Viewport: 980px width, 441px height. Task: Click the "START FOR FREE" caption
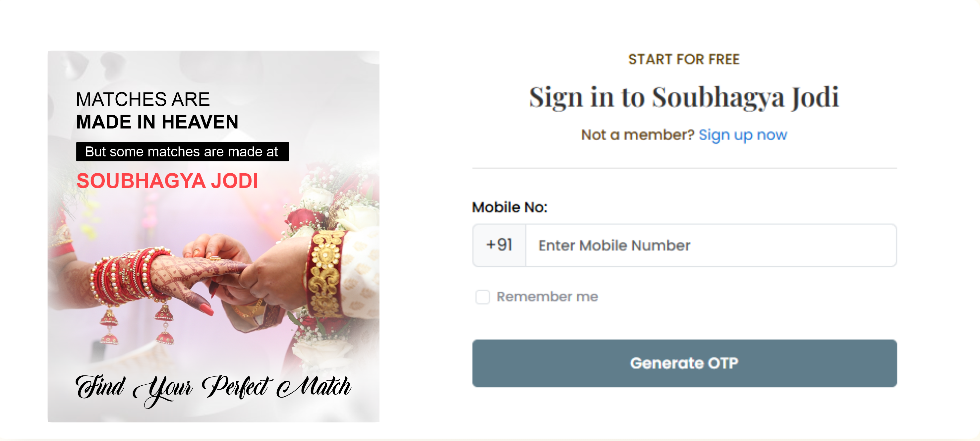[x=684, y=59]
